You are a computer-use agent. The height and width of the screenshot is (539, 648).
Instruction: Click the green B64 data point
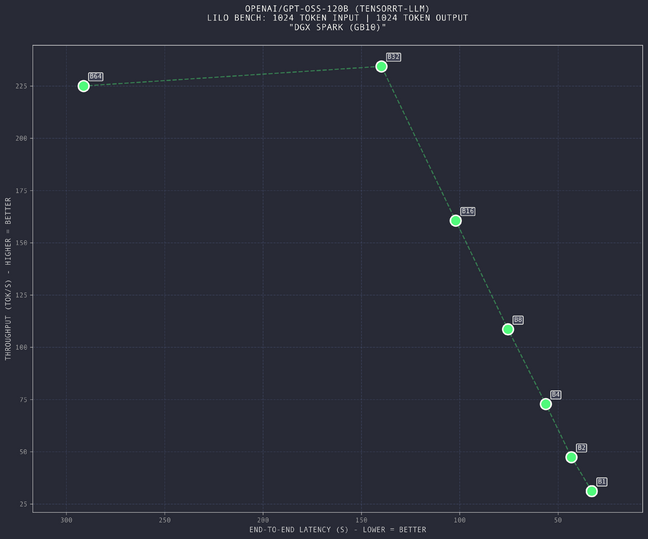coord(83,86)
